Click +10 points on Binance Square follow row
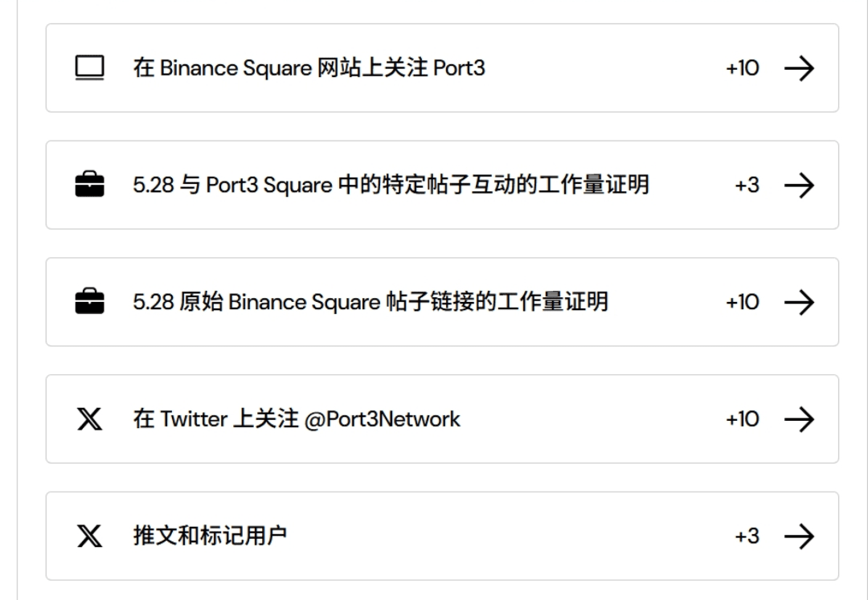 point(743,68)
